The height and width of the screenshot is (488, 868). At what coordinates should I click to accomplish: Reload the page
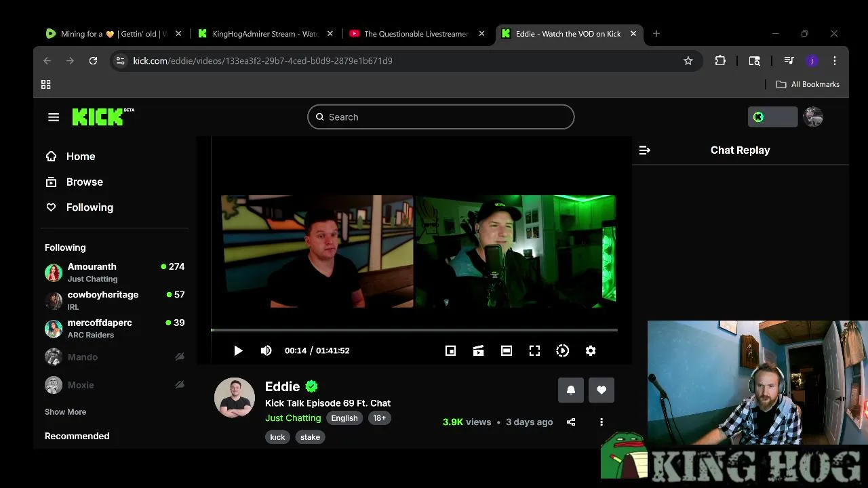[93, 61]
